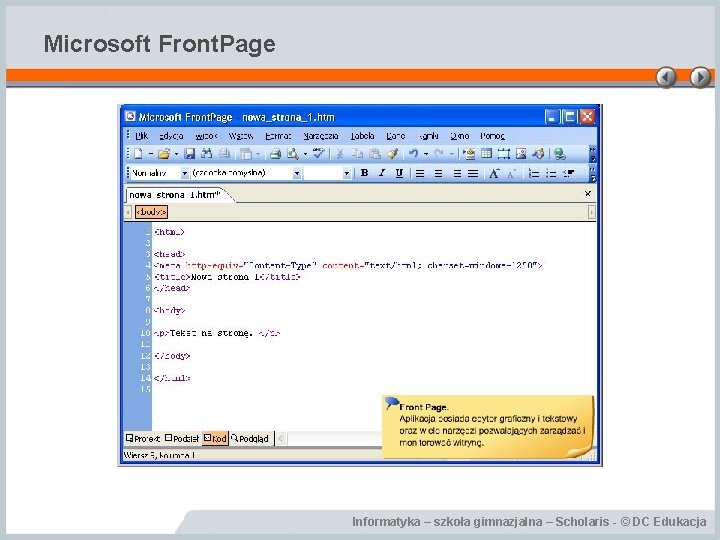
Task: Open the Edycja menu
Action: (x=171, y=136)
